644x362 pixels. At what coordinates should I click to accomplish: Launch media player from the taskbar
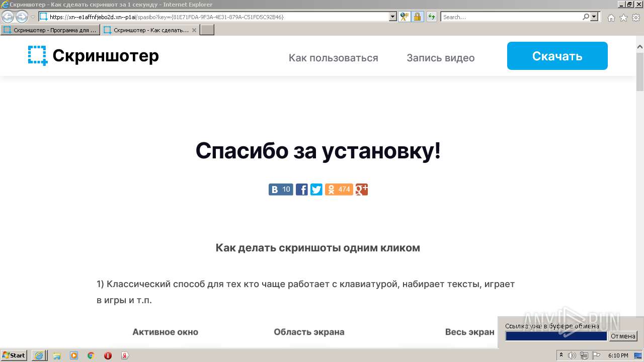(x=74, y=355)
